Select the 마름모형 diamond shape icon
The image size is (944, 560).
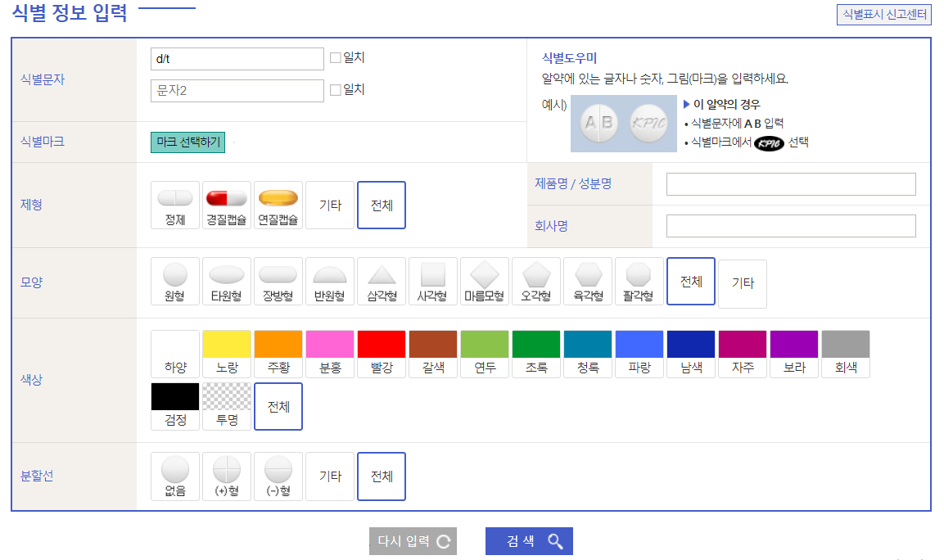[484, 281]
